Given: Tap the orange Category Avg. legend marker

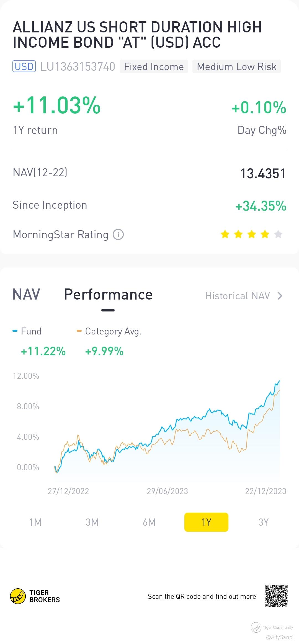Looking at the screenshot, I should pos(79,331).
